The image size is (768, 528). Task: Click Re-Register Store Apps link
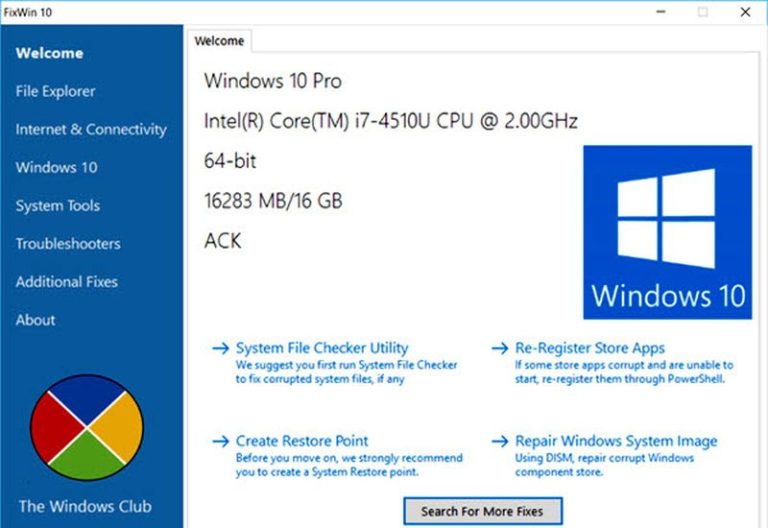[590, 348]
